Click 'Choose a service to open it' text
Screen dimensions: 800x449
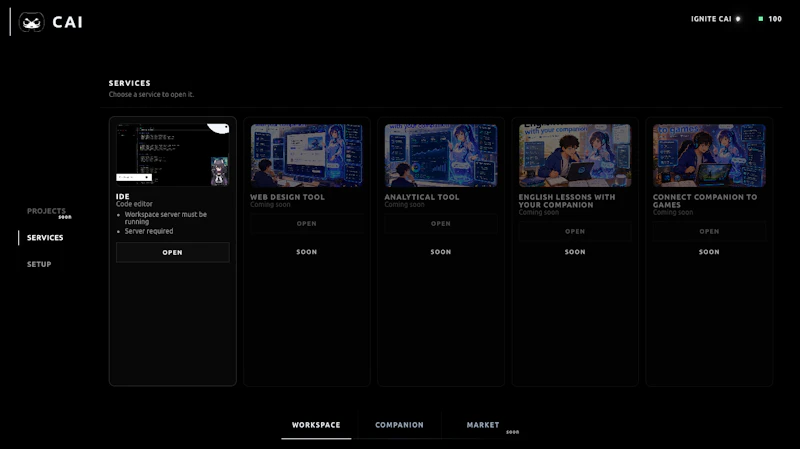(151, 94)
